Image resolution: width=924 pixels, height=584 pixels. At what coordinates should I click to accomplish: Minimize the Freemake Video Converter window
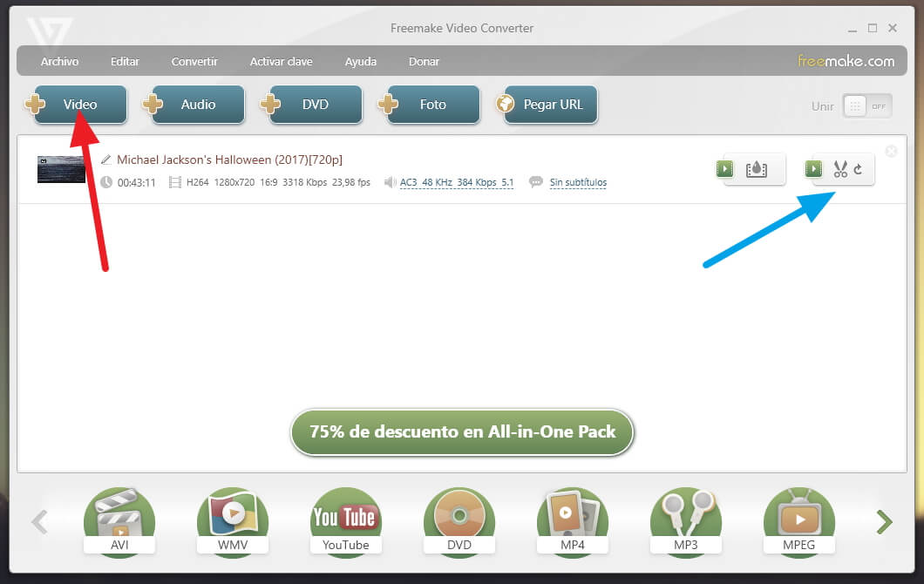[853, 29]
